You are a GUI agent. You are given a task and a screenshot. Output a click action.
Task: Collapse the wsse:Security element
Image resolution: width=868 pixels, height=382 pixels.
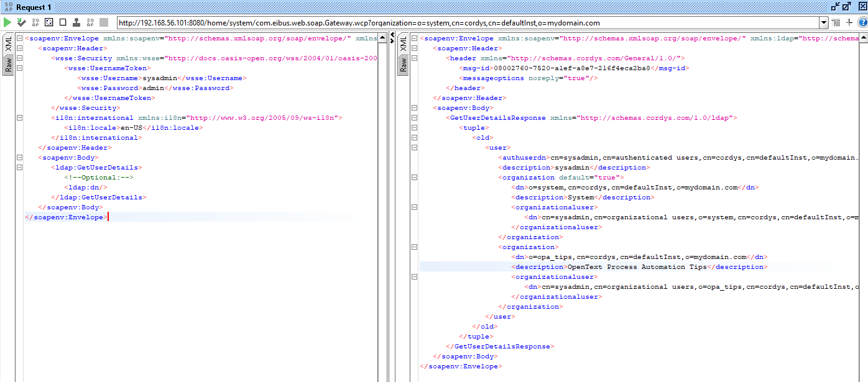coord(19,58)
